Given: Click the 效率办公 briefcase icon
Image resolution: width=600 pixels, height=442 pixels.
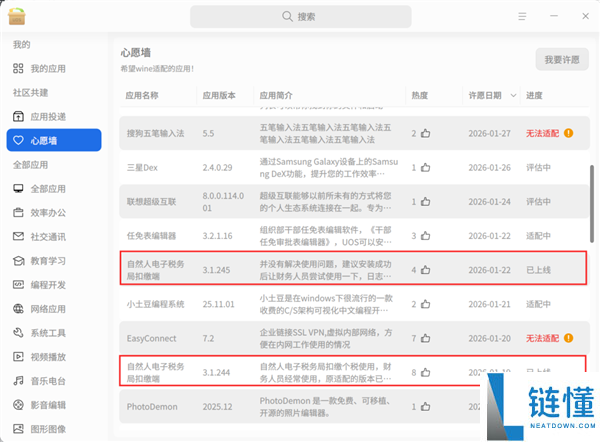Looking at the screenshot, I should [18, 213].
